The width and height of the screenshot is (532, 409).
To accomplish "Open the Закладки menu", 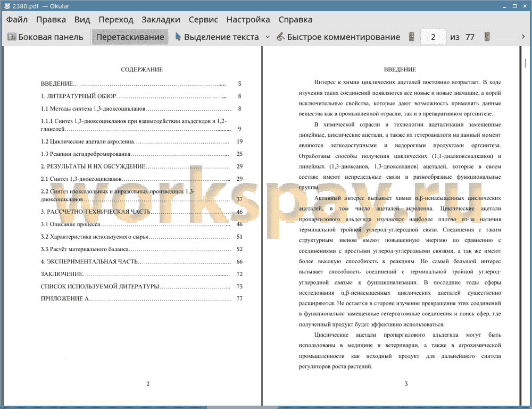I will (161, 20).
